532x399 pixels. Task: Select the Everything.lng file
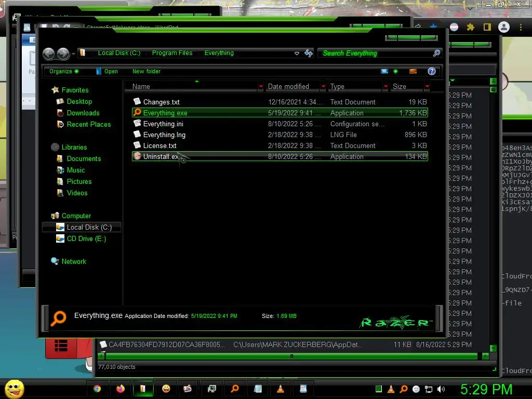(280, 135)
